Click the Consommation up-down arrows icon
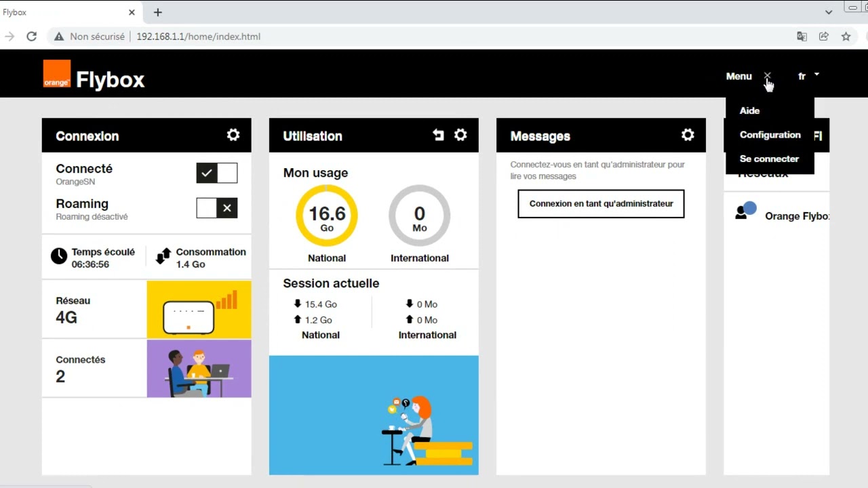 click(163, 256)
